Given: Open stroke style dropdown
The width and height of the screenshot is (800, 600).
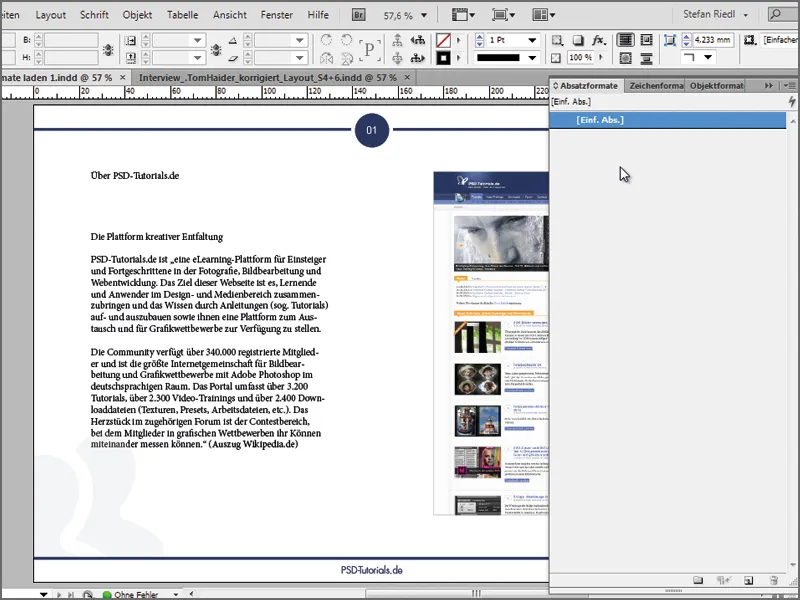Looking at the screenshot, I should pos(532,58).
